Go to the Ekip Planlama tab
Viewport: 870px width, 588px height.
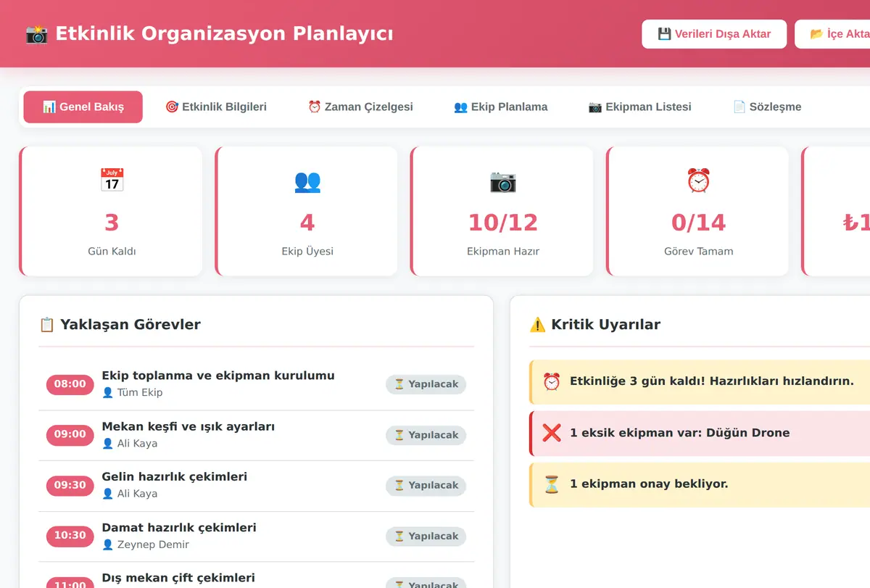tap(500, 107)
